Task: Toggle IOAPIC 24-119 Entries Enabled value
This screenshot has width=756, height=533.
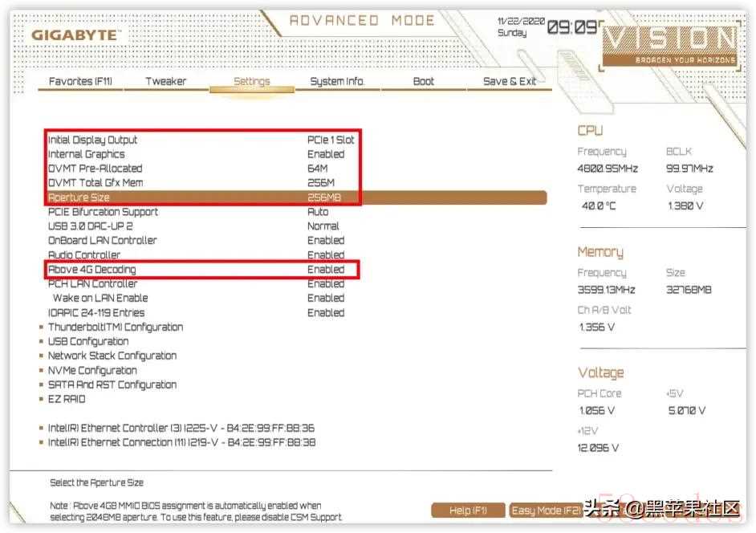Action: tap(326, 312)
